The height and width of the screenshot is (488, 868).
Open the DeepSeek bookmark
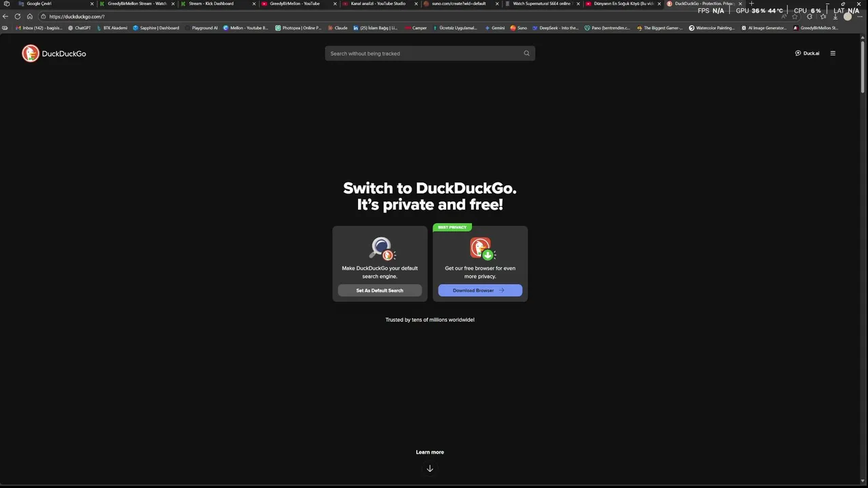pyautogui.click(x=555, y=28)
